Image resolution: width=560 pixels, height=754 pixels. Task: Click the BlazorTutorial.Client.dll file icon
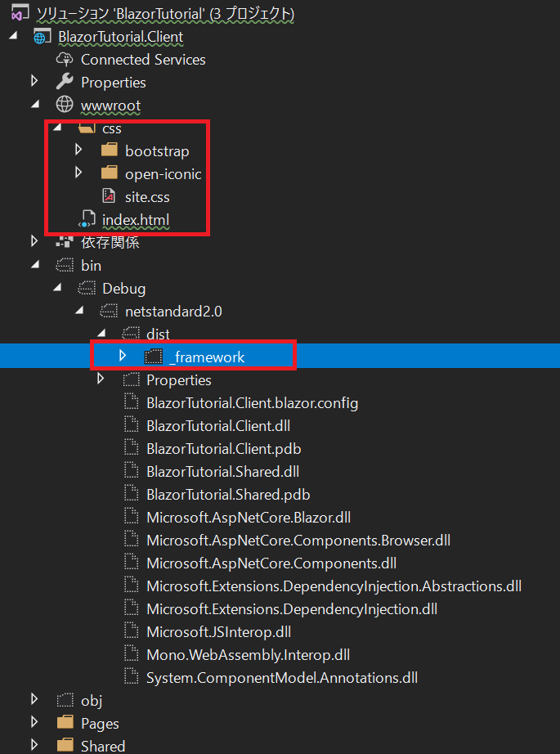[132, 425]
